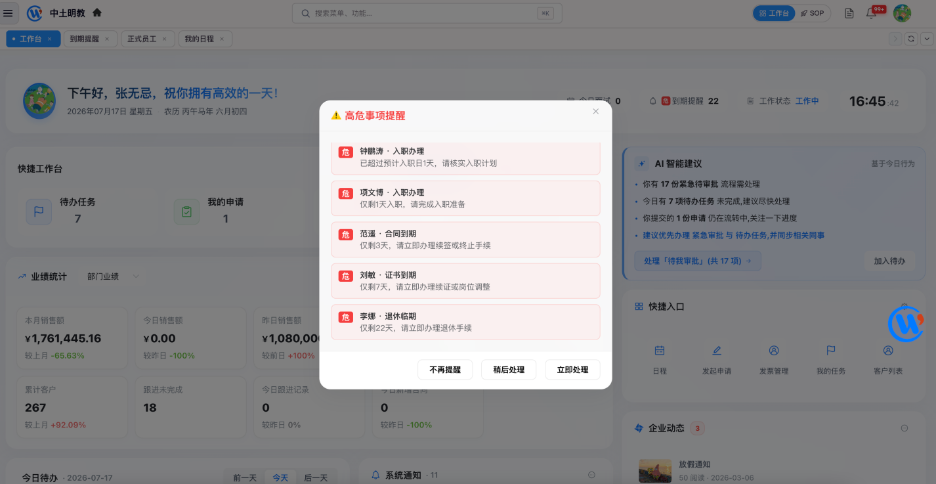Open notifications bell with 99+ badge
The width and height of the screenshot is (936, 484).
[872, 13]
